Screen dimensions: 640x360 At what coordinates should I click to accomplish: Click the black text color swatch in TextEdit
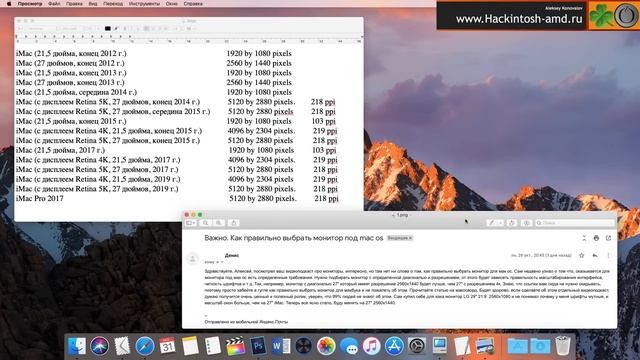(108, 29)
